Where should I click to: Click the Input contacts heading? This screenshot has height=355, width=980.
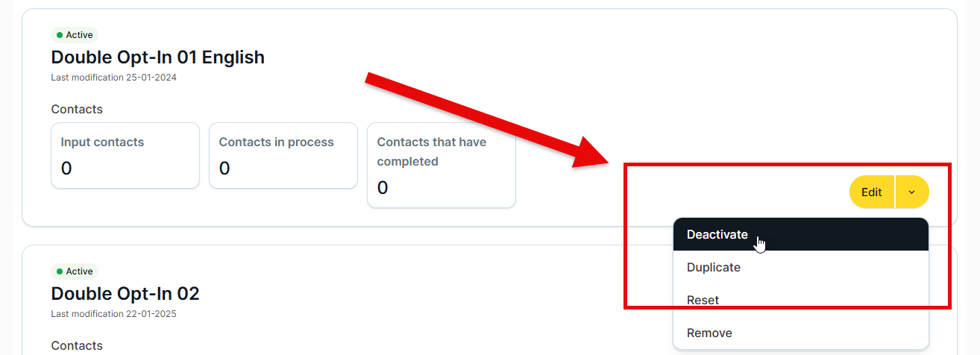pos(102,142)
